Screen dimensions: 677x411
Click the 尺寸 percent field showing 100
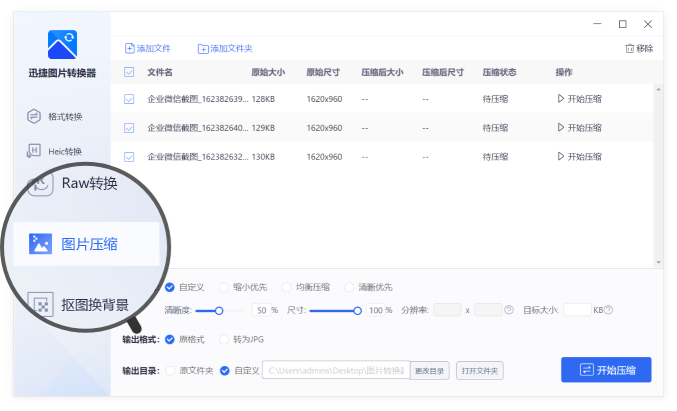(376, 310)
